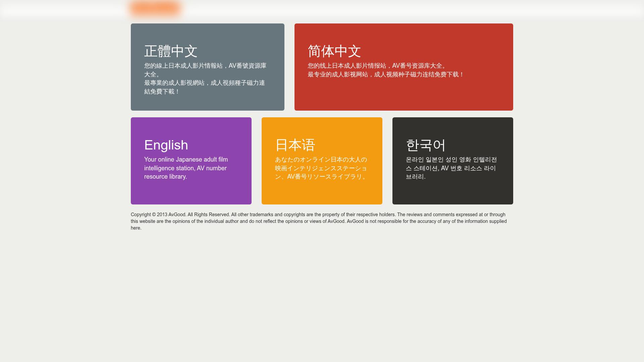This screenshot has height=362, width=644.
Task: Click the Japanese-language description paragraph
Action: coord(321,168)
